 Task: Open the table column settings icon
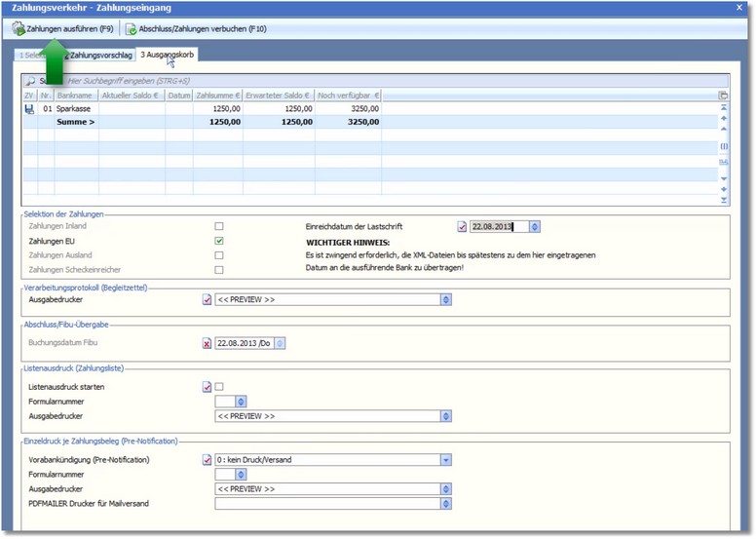(723, 96)
